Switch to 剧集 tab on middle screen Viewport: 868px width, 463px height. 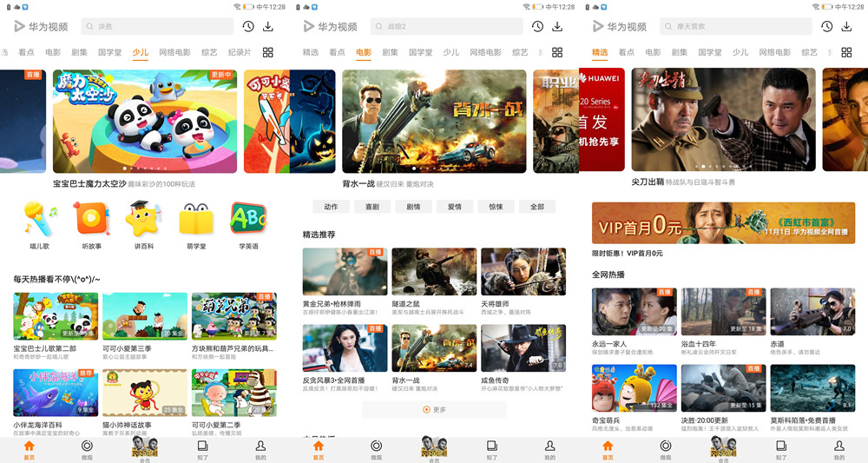[x=391, y=52]
